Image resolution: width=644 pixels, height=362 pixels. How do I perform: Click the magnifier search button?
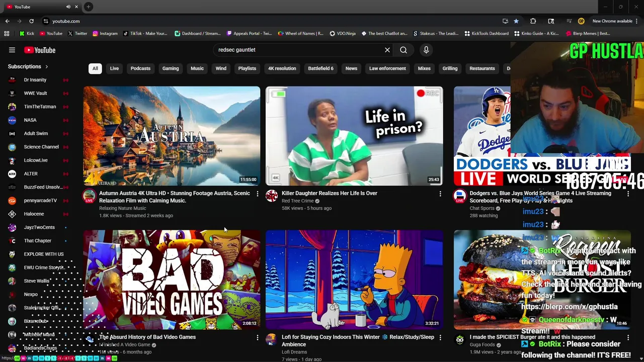tap(404, 50)
